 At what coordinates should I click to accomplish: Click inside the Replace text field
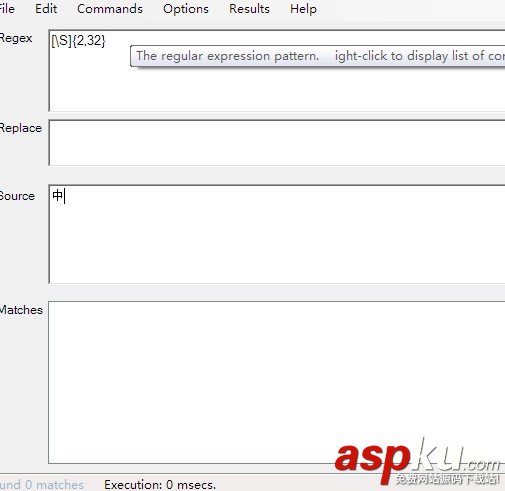pos(277,143)
